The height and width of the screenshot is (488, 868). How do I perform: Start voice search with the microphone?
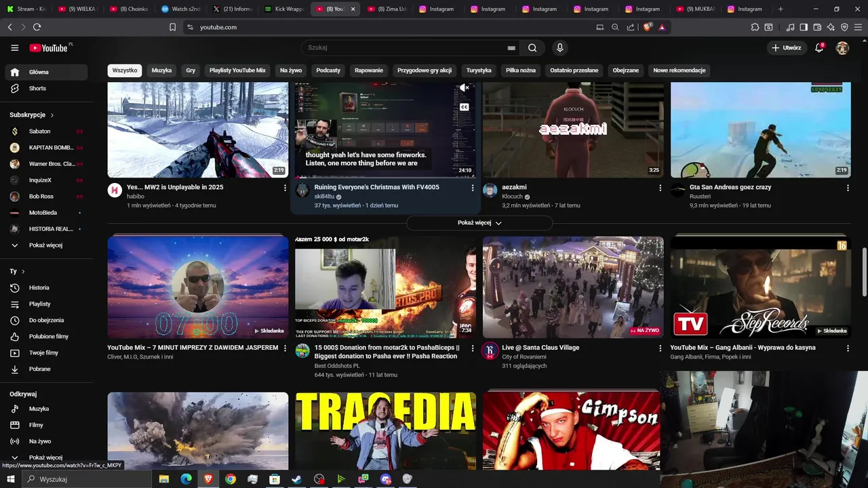click(559, 48)
